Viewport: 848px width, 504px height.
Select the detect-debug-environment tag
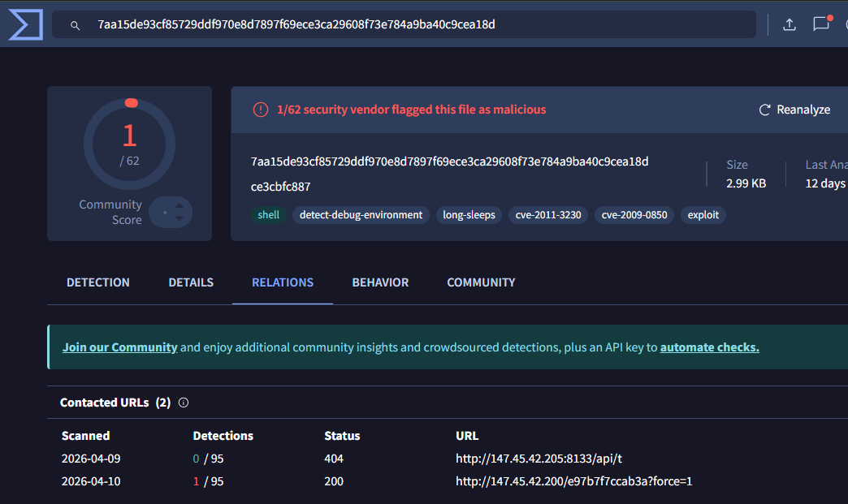pyautogui.click(x=361, y=215)
